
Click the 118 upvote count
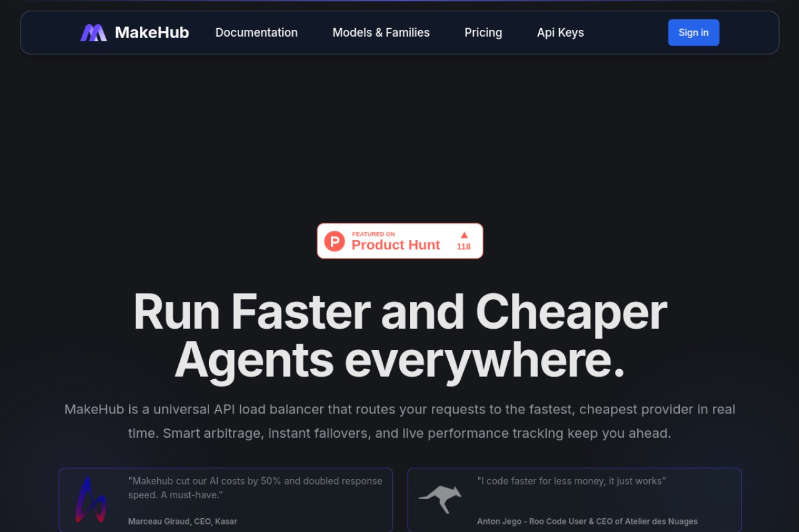[x=464, y=246]
